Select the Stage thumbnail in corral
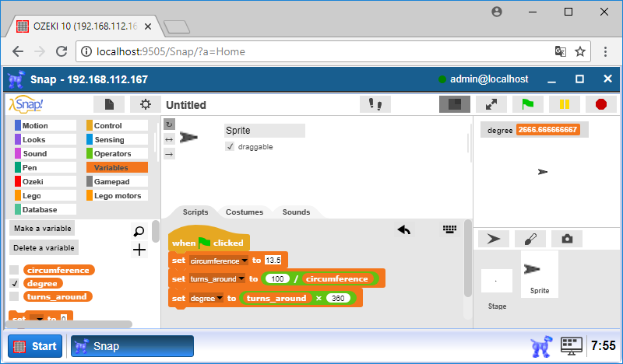Screen dimensions: 623x364 coord(497,281)
